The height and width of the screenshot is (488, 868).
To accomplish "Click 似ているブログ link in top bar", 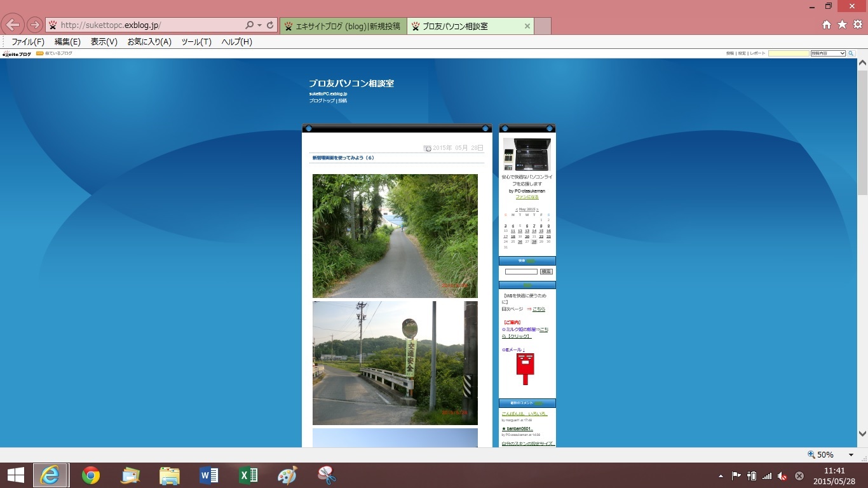I will pyautogui.click(x=58, y=53).
